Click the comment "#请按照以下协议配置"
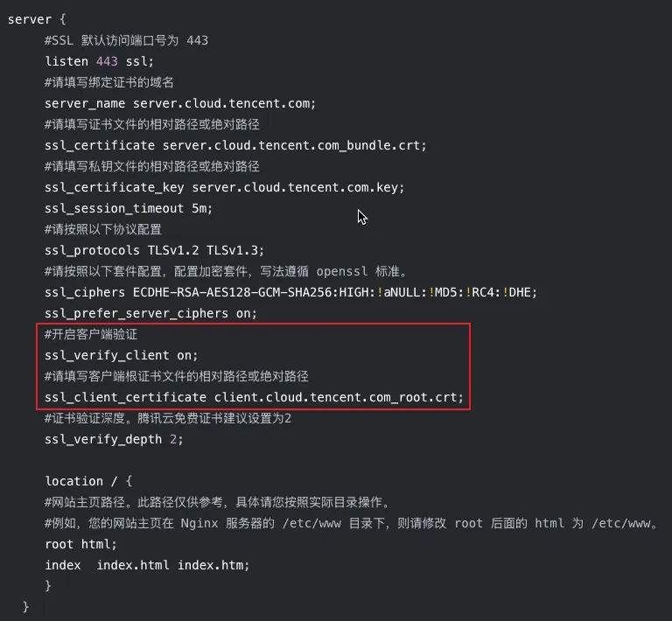 point(103,229)
